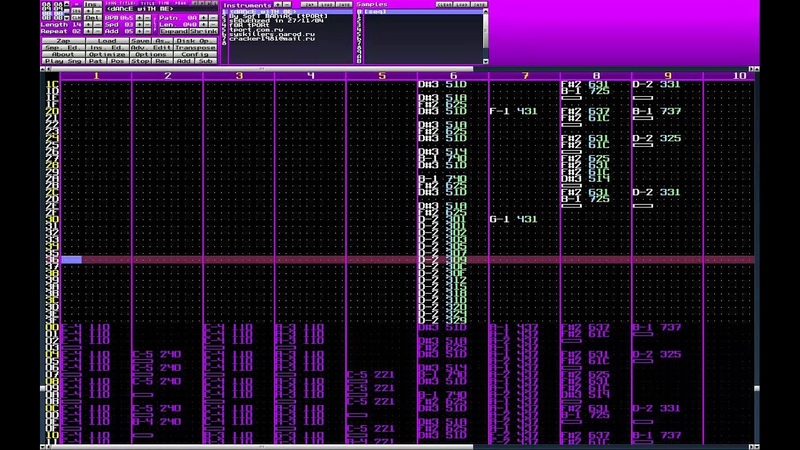This screenshot has height=450, width=800.
Task: Increase pattern Len. with plus button
Action: [x=203, y=24]
